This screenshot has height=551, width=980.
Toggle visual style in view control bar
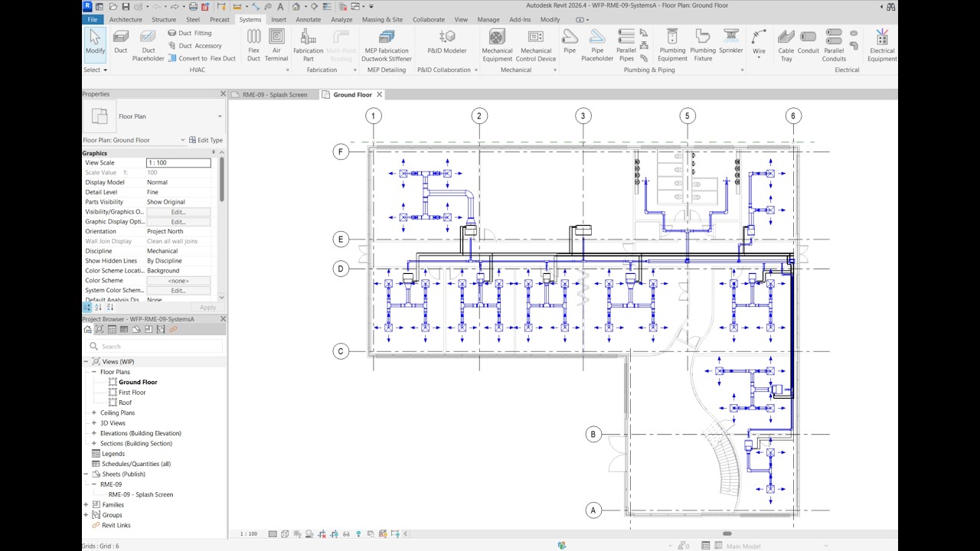click(x=285, y=534)
